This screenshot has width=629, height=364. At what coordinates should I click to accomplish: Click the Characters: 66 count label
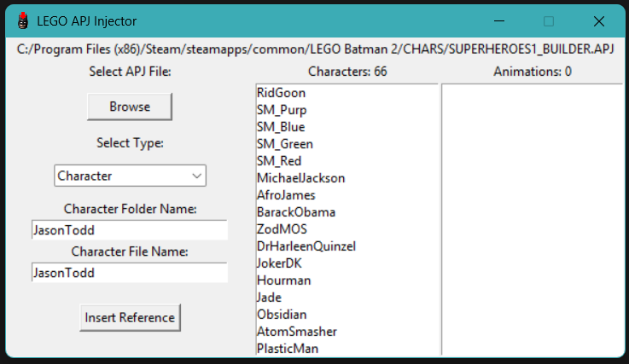click(x=347, y=72)
